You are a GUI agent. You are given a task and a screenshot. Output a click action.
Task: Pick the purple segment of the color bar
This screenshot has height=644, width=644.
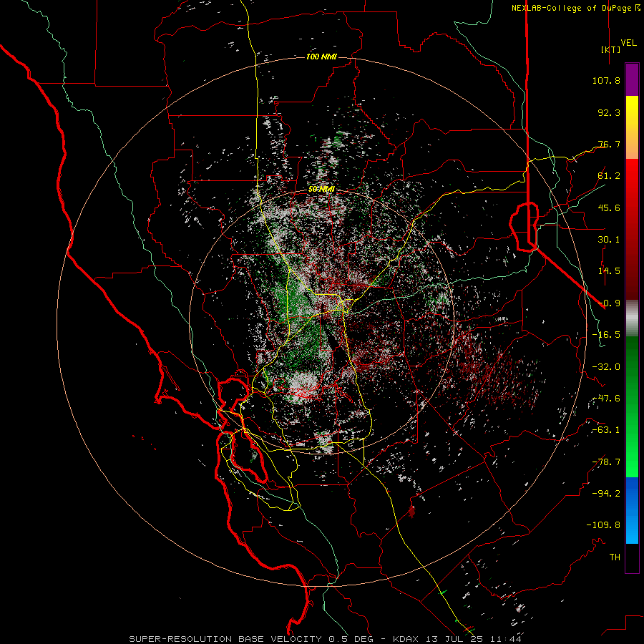(x=632, y=79)
